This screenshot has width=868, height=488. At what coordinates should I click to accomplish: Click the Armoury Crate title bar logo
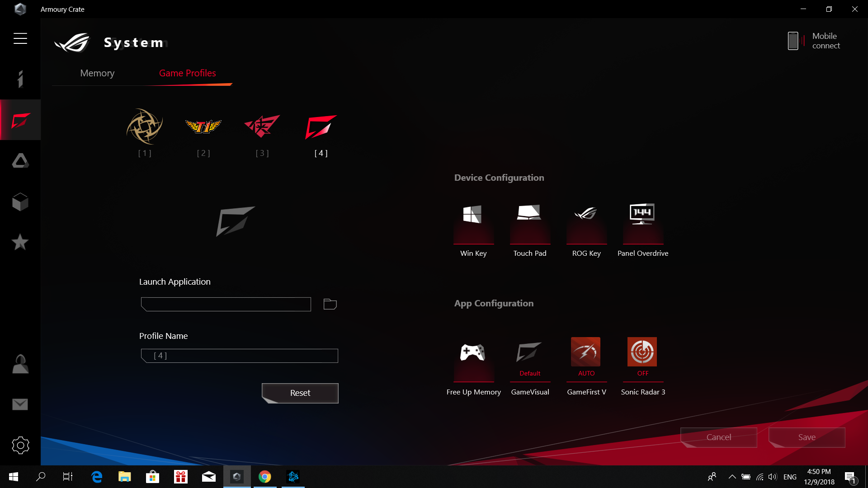pos(20,9)
